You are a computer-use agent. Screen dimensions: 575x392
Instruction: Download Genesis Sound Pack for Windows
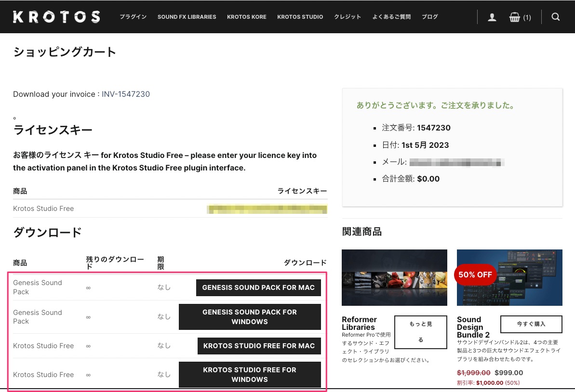tap(250, 317)
